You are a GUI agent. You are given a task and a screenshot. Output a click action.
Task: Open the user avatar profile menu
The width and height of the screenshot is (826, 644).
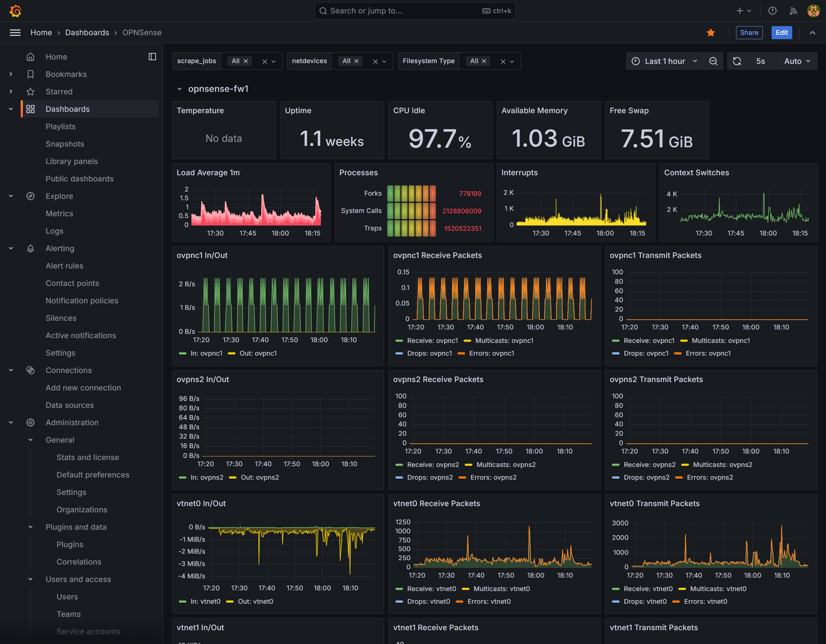pos(813,11)
